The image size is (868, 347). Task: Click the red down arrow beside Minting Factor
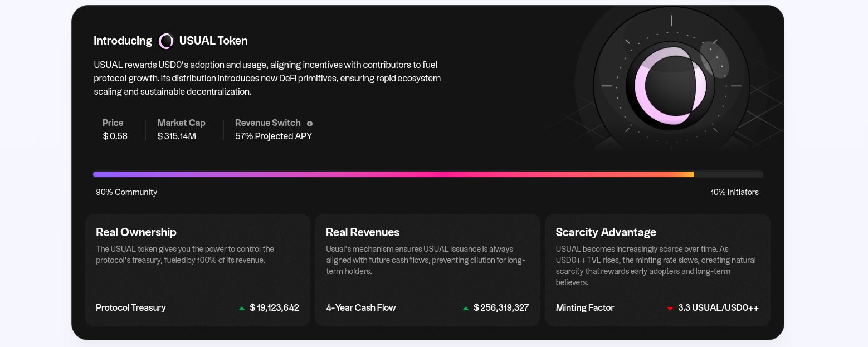[x=670, y=308]
